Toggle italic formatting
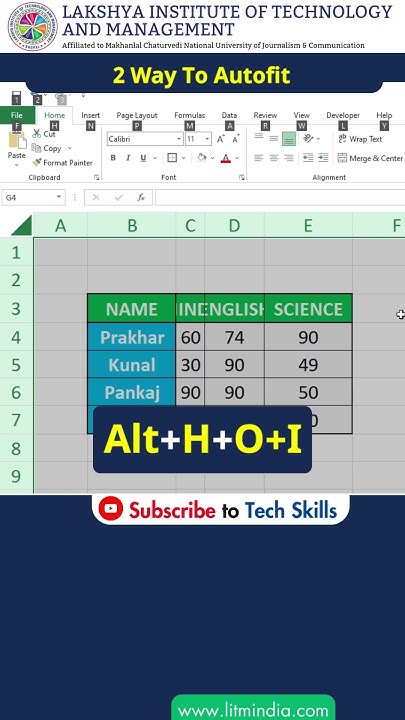405x720 pixels. point(128,158)
